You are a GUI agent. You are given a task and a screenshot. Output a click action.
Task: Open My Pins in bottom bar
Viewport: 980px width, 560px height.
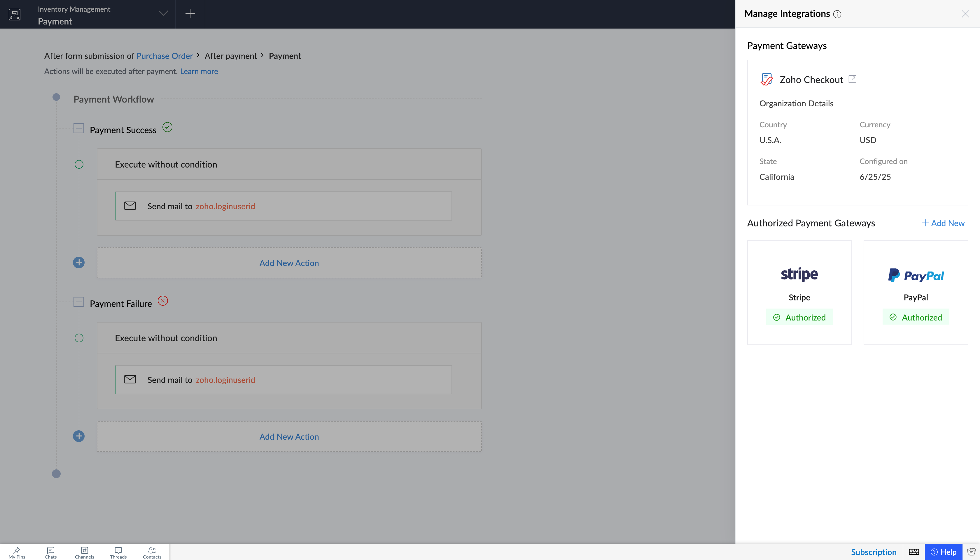(17, 552)
